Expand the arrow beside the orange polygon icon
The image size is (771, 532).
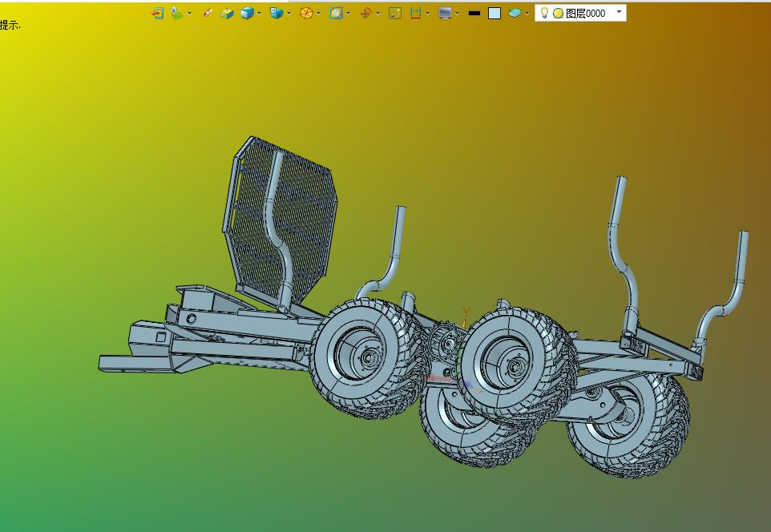(x=319, y=14)
